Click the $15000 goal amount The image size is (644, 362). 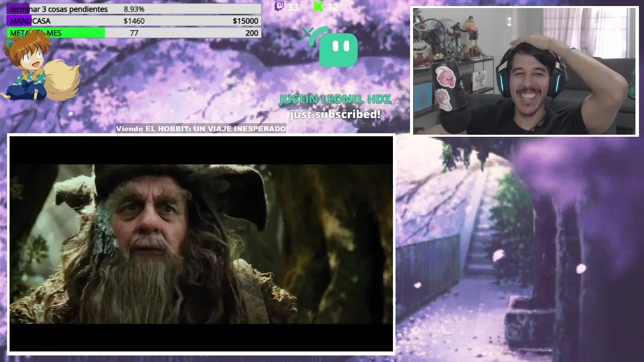pos(246,21)
